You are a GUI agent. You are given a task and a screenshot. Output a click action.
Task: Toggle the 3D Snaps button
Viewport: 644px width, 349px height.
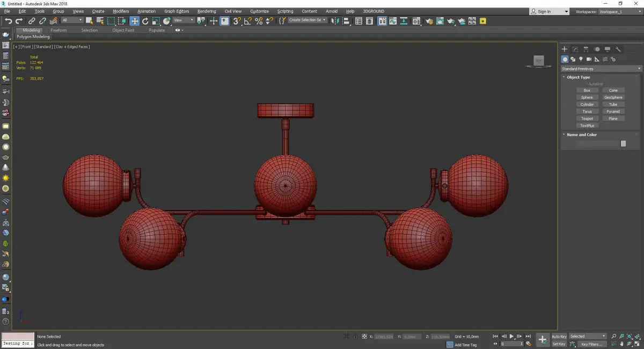237,21
